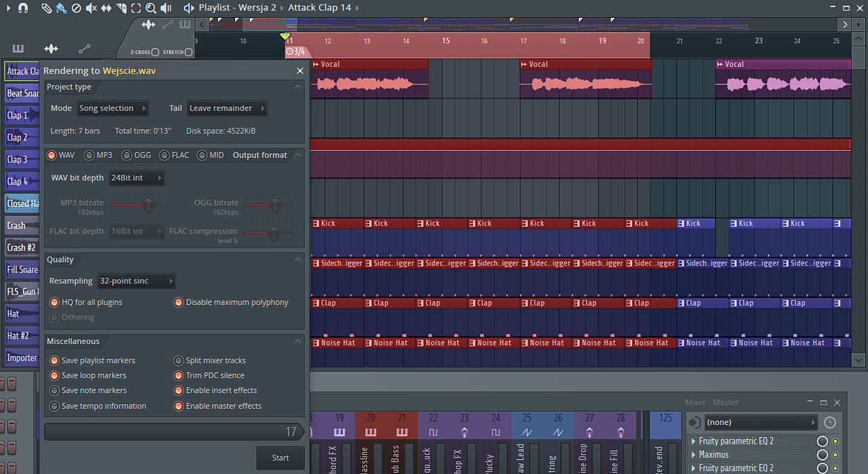Expand the Maximus effect slot arrow

tap(693, 455)
